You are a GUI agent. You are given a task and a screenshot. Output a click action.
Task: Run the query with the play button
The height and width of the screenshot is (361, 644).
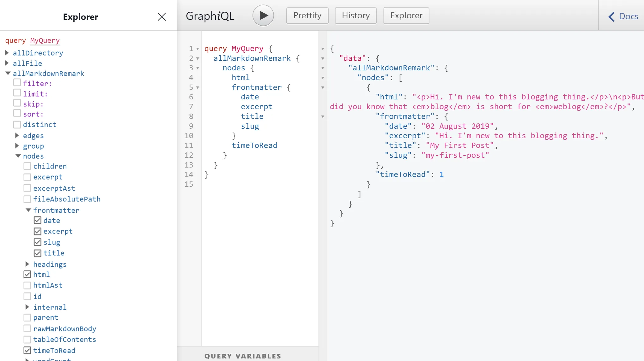pyautogui.click(x=263, y=15)
